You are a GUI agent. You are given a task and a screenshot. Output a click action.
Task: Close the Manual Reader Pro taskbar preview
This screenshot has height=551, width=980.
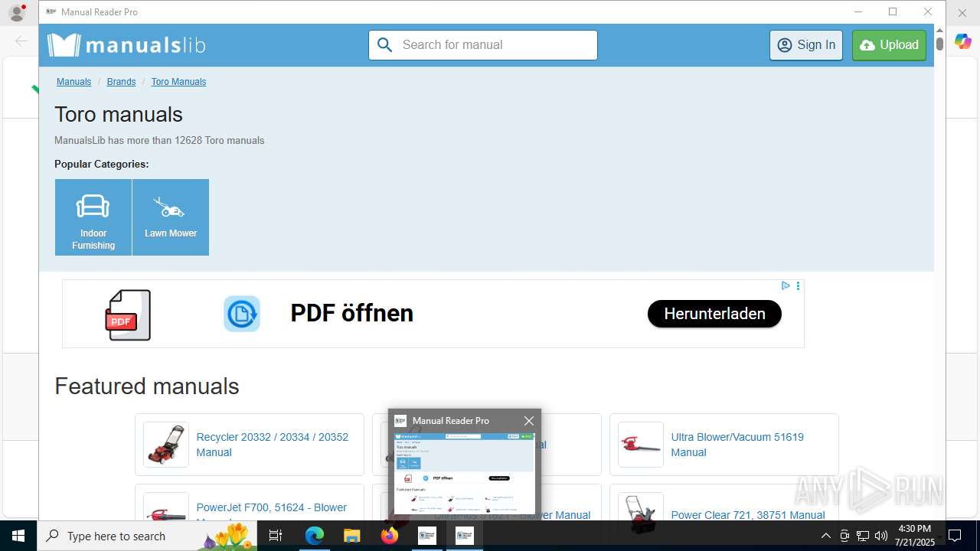(x=529, y=421)
